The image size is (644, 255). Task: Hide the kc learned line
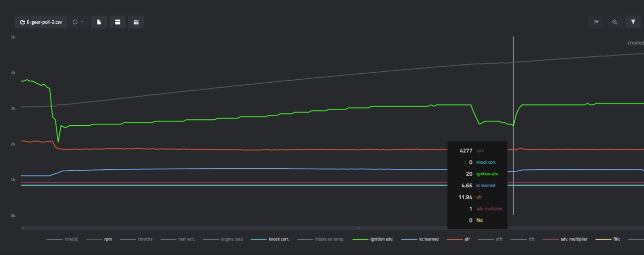coord(429,239)
